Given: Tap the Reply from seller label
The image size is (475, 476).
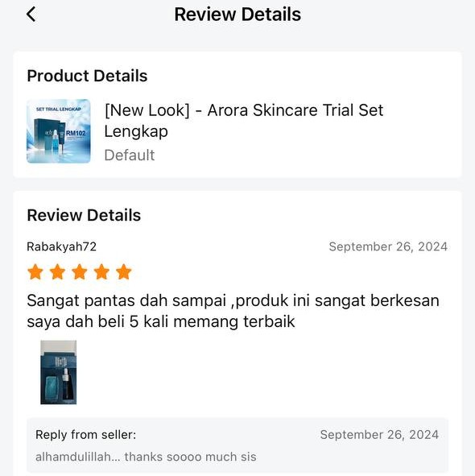Looking at the screenshot, I should [x=86, y=435].
